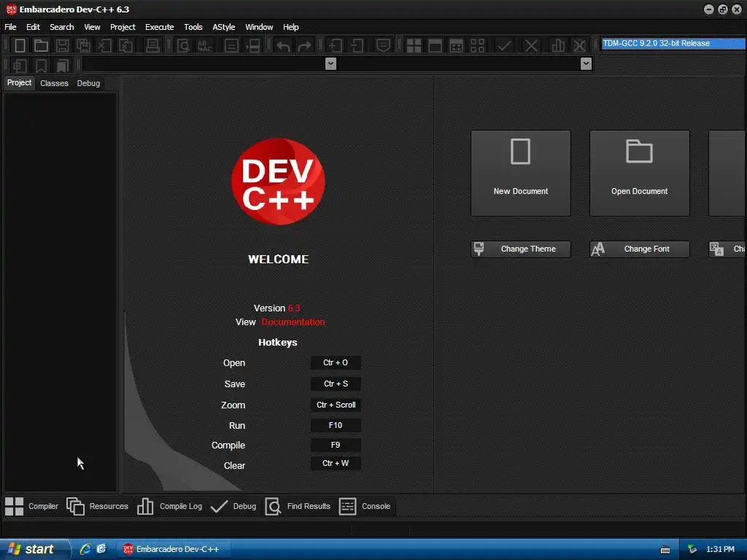Click the New Document tile

[x=521, y=174]
